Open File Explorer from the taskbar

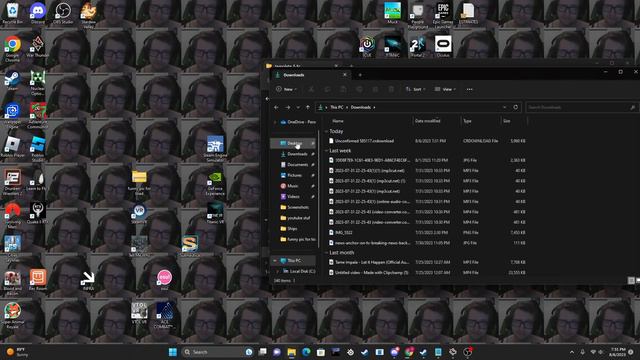291,352
